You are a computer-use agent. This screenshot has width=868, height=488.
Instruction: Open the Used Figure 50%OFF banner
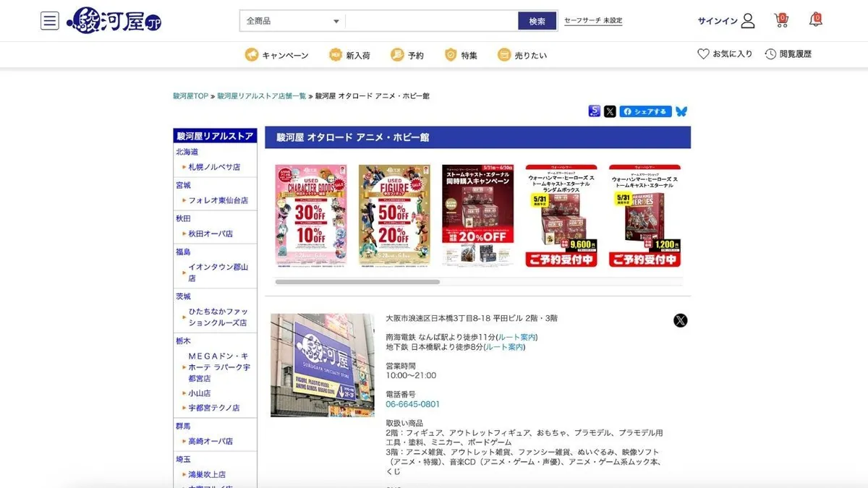(x=394, y=215)
